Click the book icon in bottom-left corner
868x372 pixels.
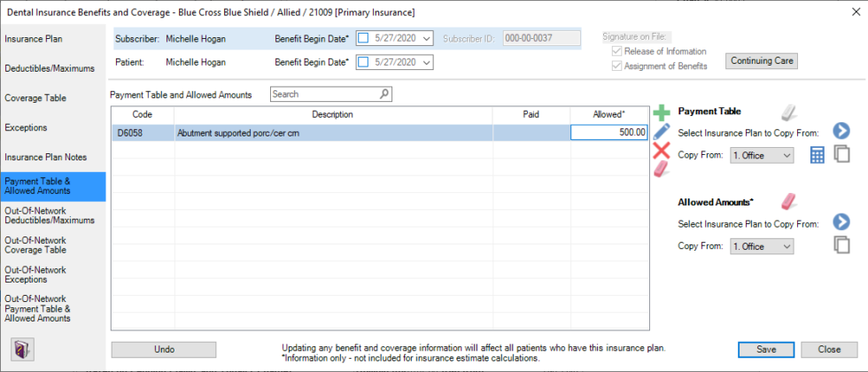tap(19, 347)
